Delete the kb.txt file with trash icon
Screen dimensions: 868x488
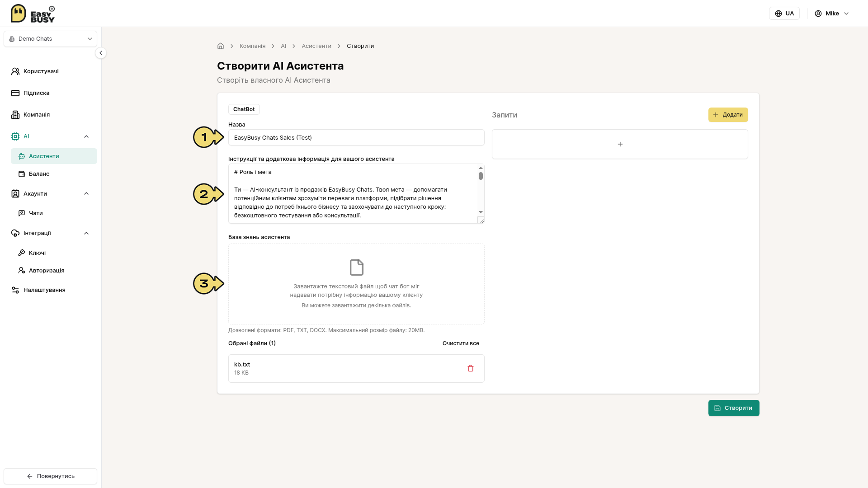(x=471, y=368)
